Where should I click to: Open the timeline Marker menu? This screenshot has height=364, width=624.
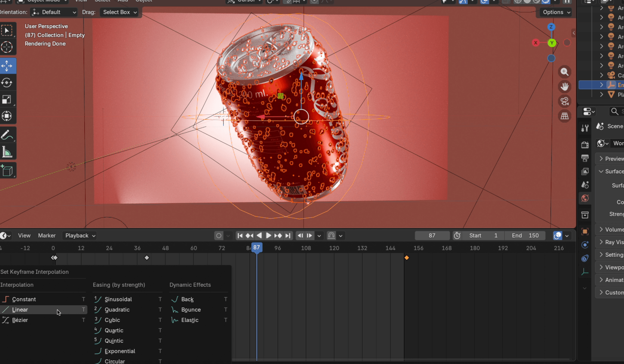pos(47,235)
